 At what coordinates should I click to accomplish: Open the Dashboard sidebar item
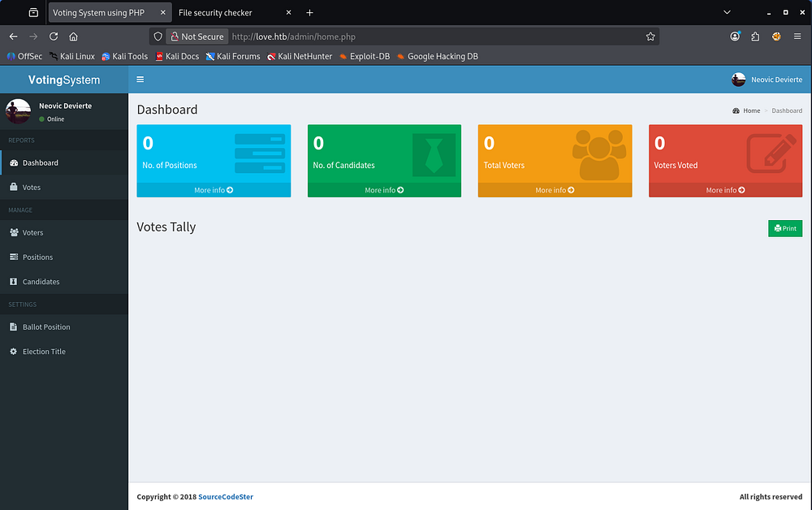(x=40, y=162)
